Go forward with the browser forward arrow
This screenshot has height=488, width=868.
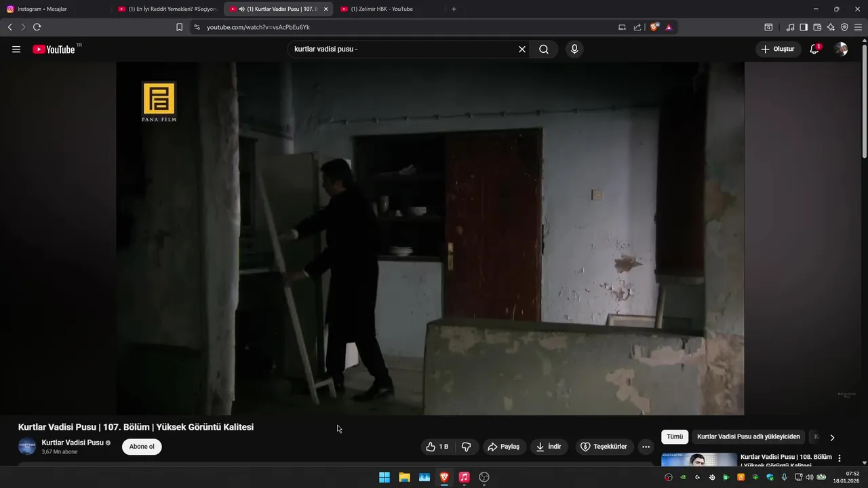[x=23, y=27]
